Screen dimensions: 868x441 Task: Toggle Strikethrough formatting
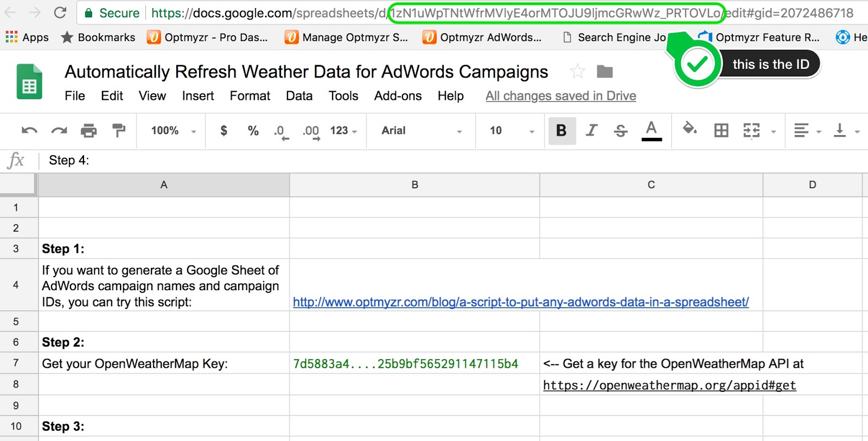pos(621,131)
